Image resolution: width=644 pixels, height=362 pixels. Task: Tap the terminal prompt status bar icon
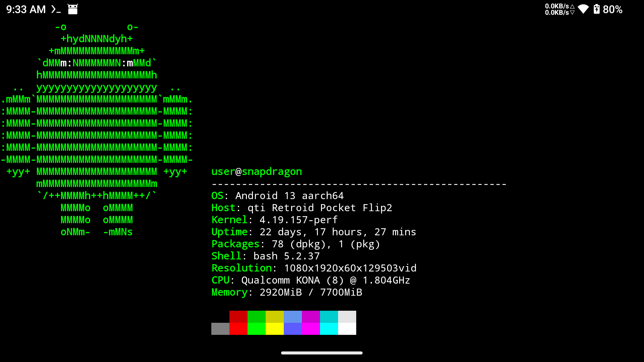pos(56,9)
